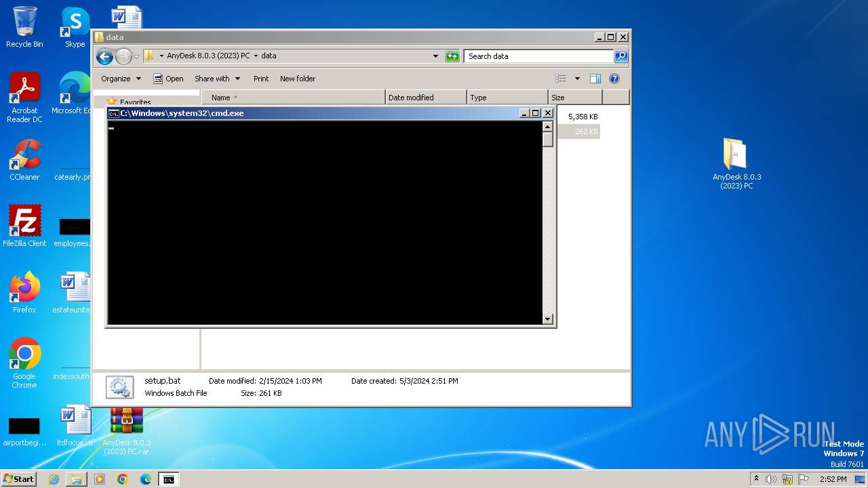Click Print in the Explorer toolbar
The image size is (868, 488).
(261, 79)
